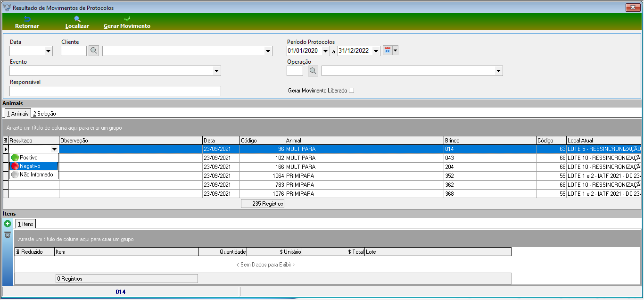Click the Responsável input field
This screenshot has width=644, height=300.
tap(116, 91)
